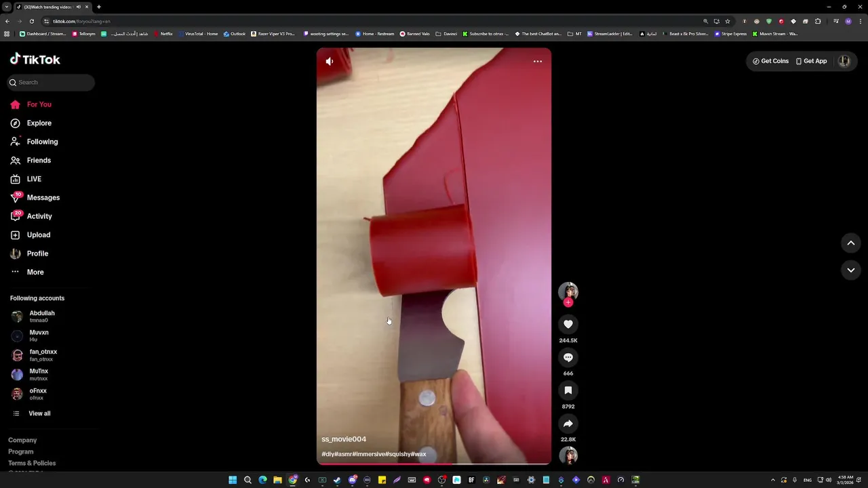This screenshot has width=868, height=488.
Task: Open the Davinci bookmarks folder
Action: [x=446, y=34]
